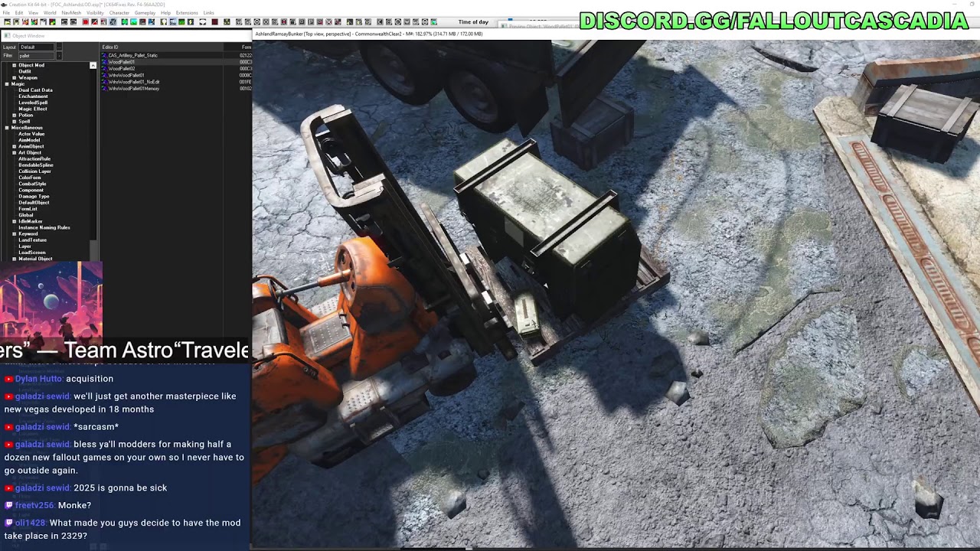The width and height of the screenshot is (980, 551).
Task: Expand the Art Object tree node
Action: pos(14,152)
